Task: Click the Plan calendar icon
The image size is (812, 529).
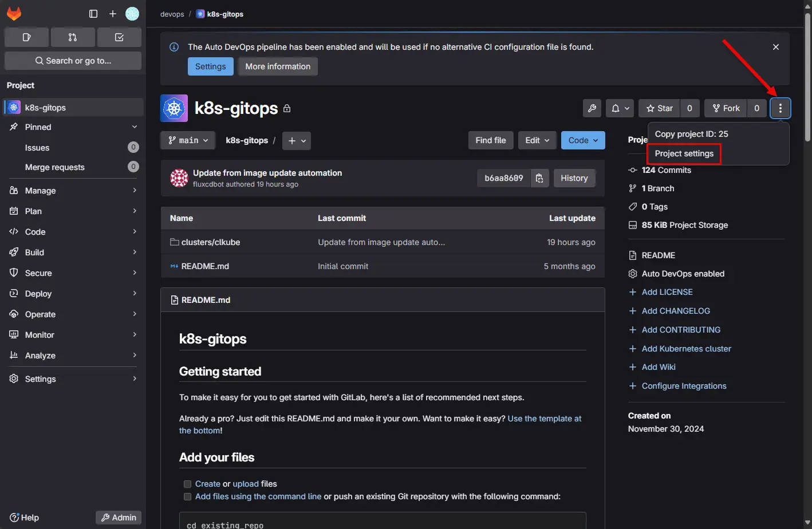Action: (x=14, y=211)
